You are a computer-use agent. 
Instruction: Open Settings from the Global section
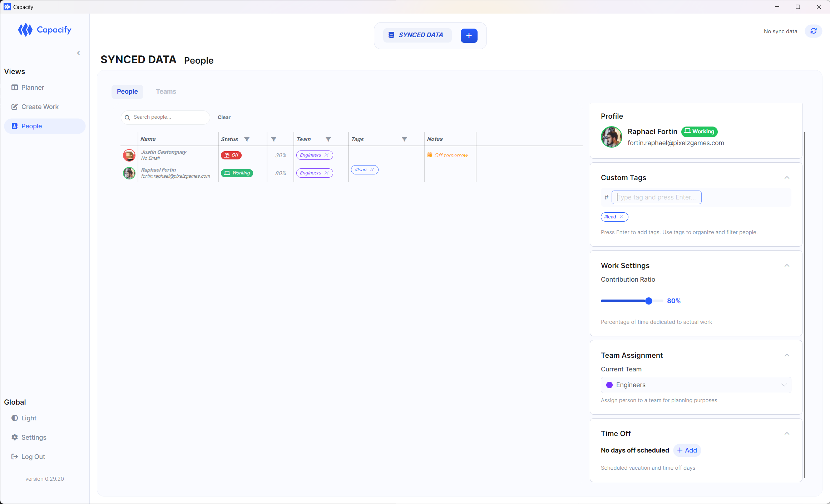click(34, 438)
